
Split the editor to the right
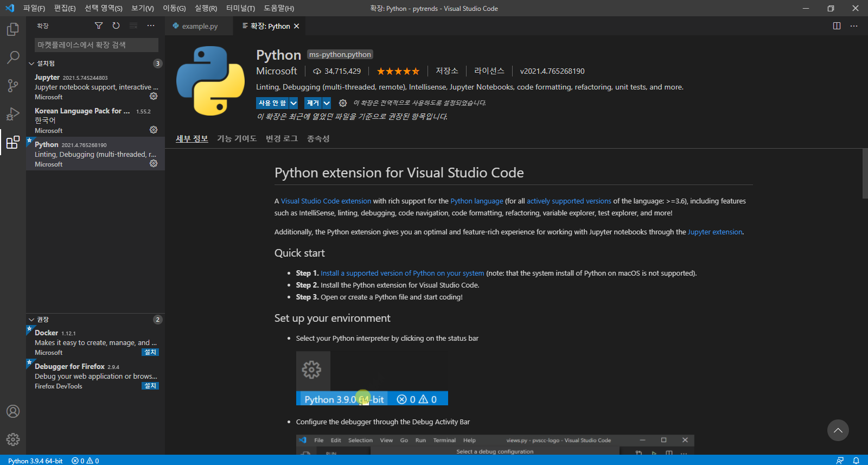837,26
